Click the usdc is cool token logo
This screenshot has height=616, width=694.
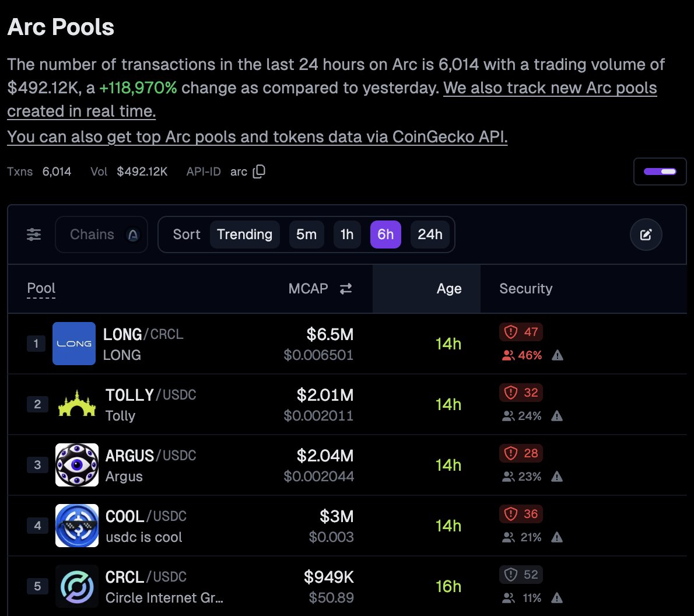[x=77, y=525]
